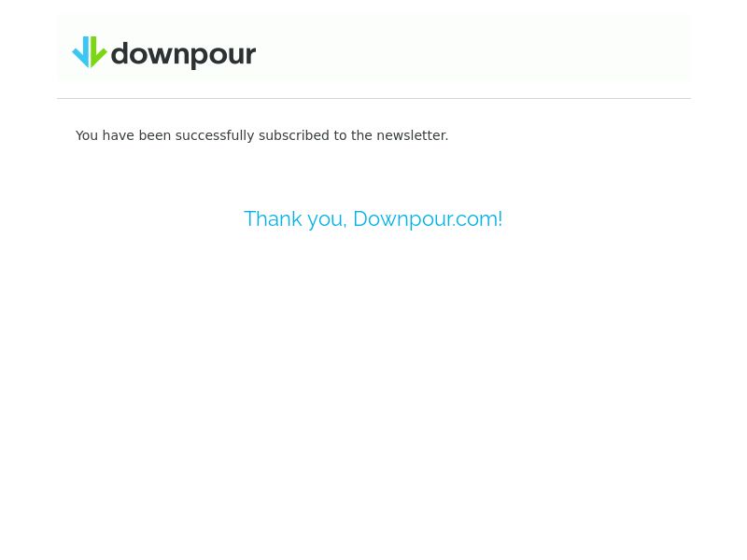Click the downpour double-arrow logo icon
Screen dimensions: 747x560
coord(89,52)
